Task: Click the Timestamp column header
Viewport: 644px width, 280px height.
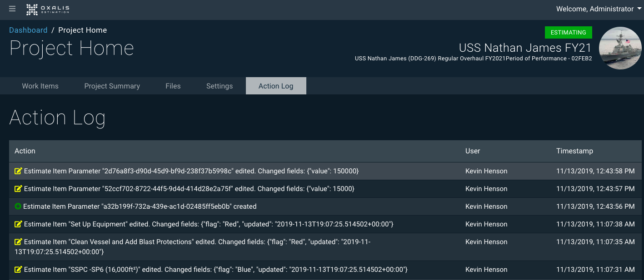Action: (574, 151)
